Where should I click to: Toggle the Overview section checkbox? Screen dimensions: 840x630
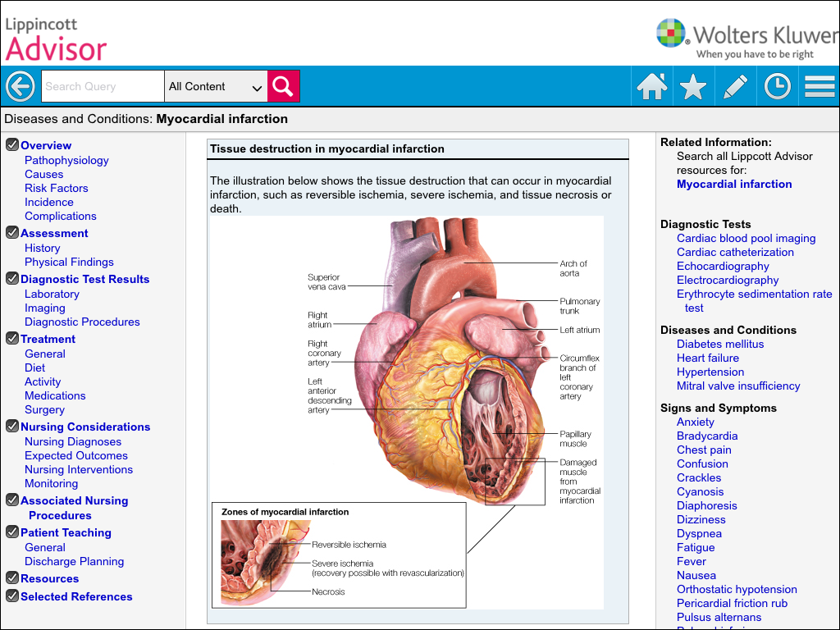pos(12,144)
